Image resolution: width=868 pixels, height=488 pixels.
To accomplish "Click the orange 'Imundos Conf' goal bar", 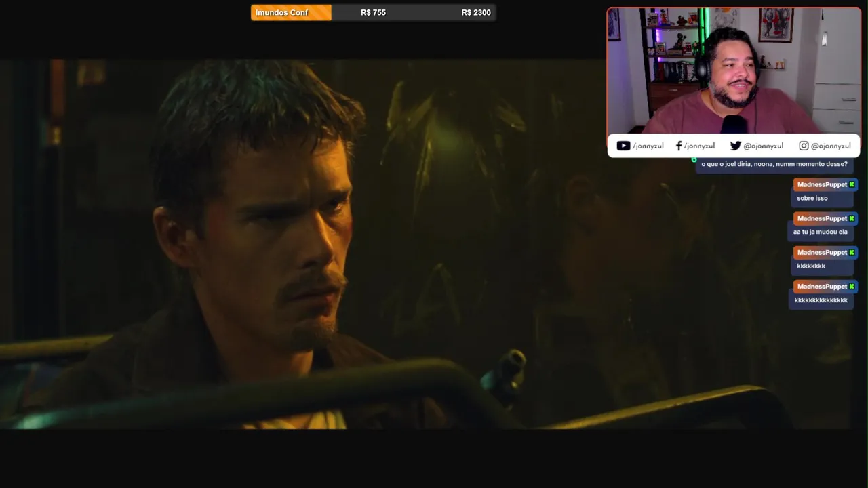I will (x=291, y=12).
